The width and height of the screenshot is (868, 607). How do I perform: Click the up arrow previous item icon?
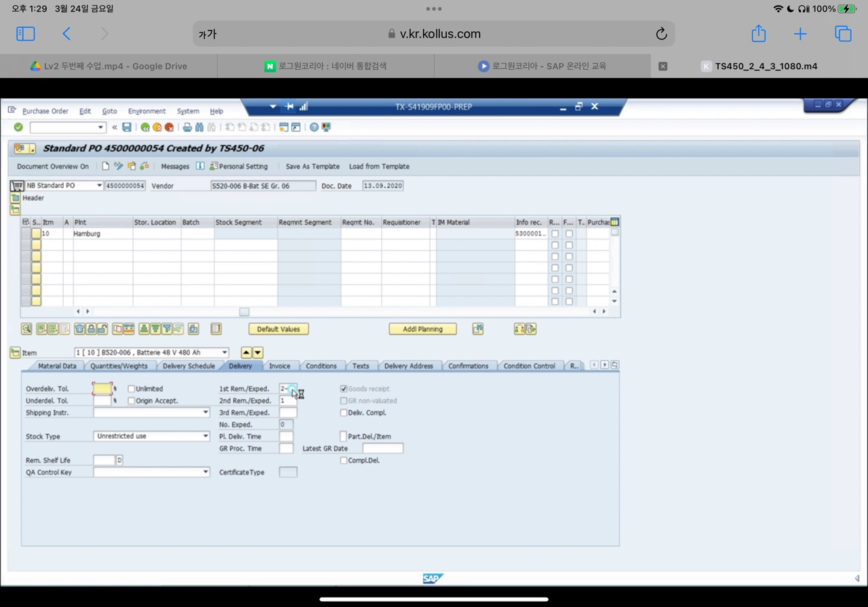coord(246,353)
